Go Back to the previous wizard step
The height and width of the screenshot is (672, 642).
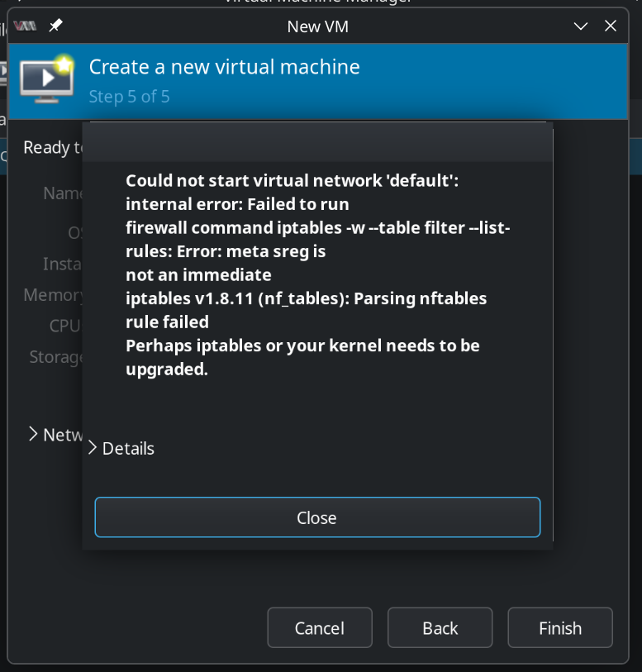pos(440,628)
